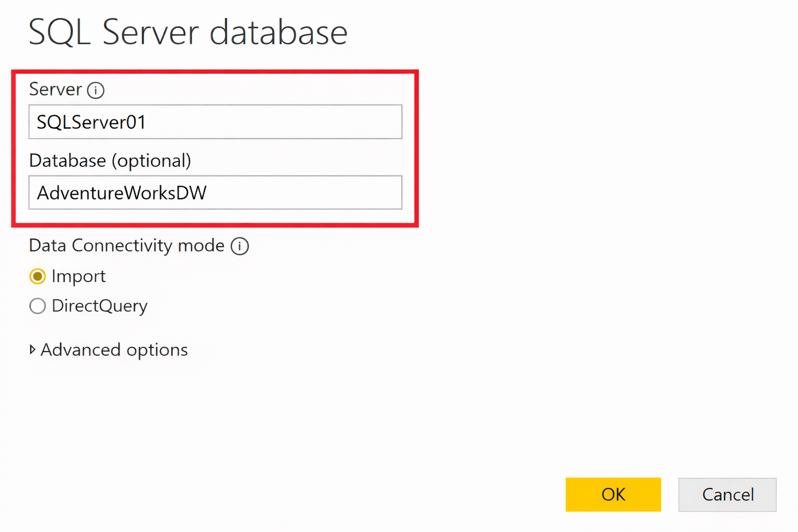The image size is (798, 532).
Task: Click the "SQL Server database" title text
Action: point(188,32)
